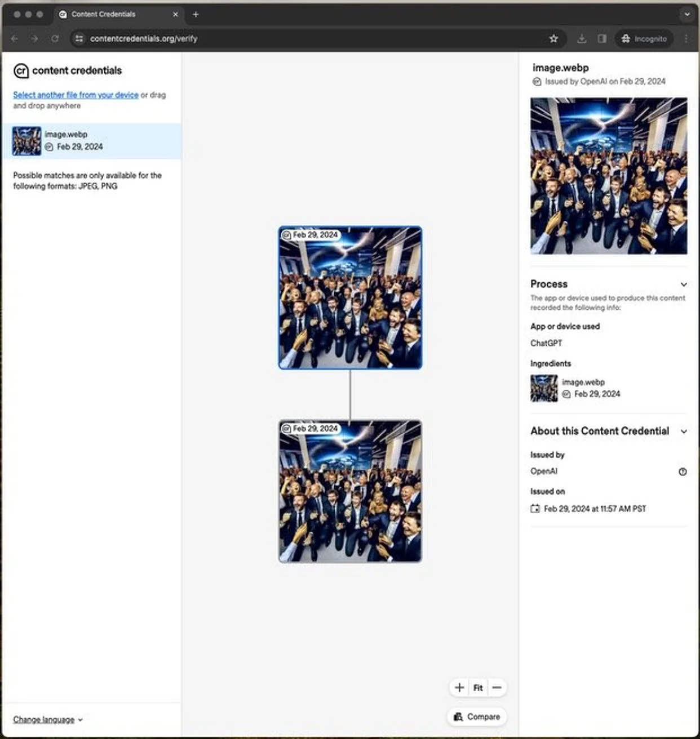
Task: Open the Chrome three-dot menu
Action: tap(686, 39)
